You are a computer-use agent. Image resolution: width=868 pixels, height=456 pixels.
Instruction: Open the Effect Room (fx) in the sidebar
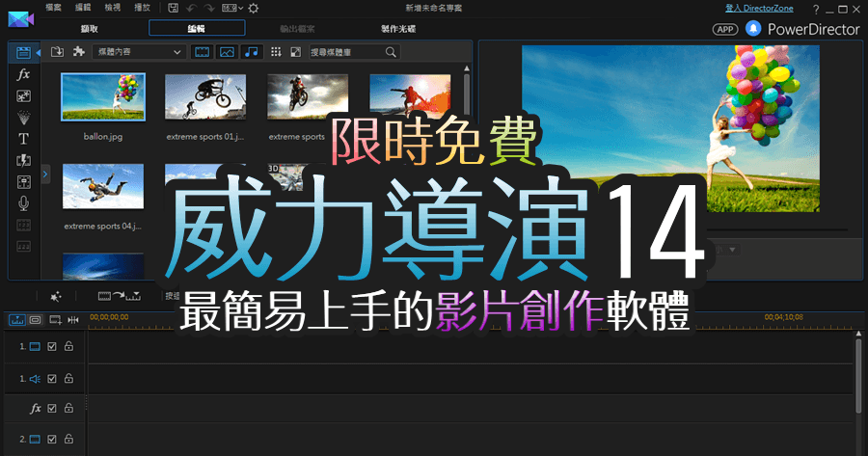[x=23, y=74]
